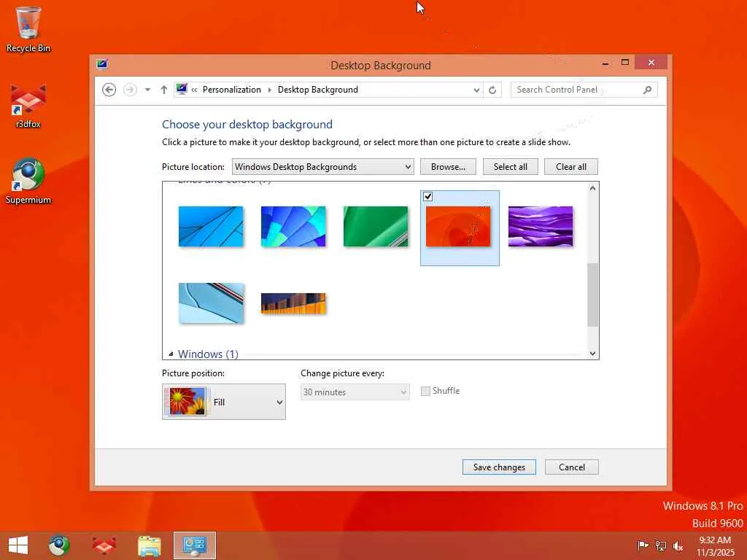This screenshot has height=560, width=747.
Task: Click the scroll down arrow of wallpaper list
Action: [592, 354]
